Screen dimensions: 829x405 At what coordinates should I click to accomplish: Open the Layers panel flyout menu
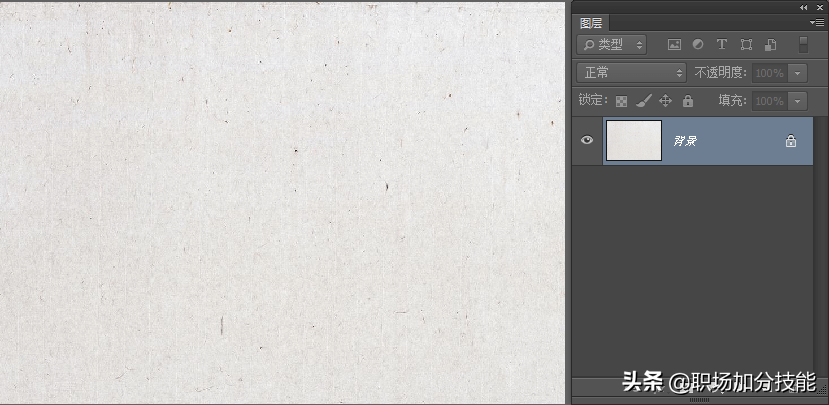click(x=816, y=22)
